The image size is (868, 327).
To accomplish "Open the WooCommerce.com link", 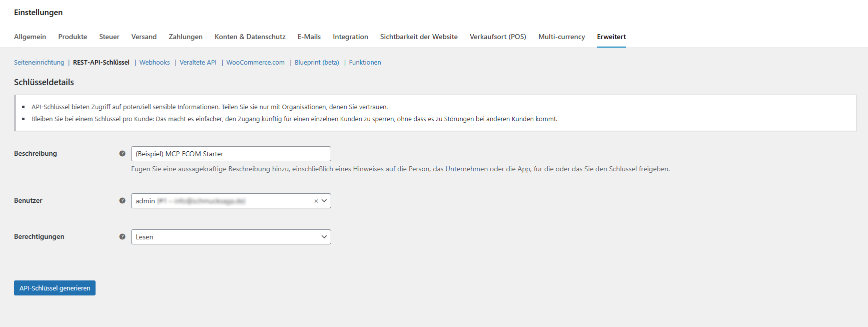I will click(256, 63).
